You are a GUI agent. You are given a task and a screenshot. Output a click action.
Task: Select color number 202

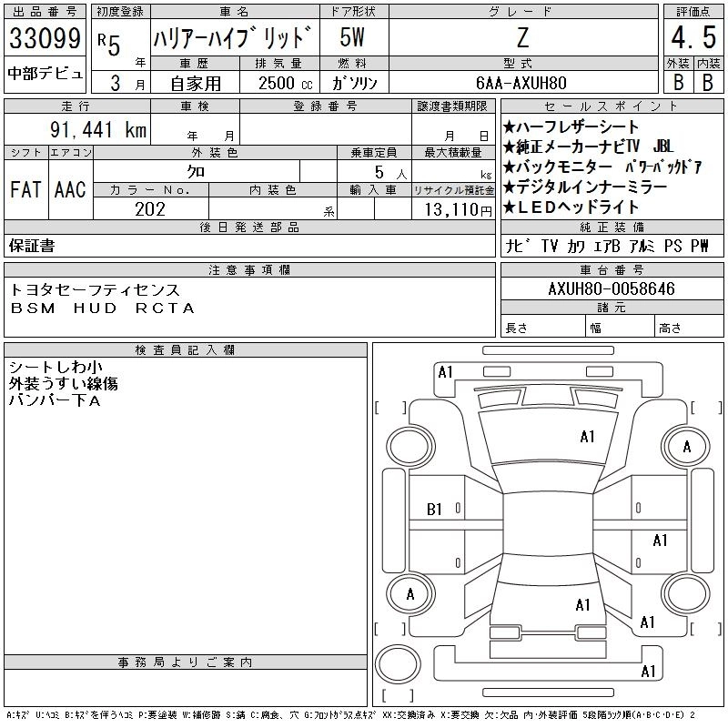click(x=150, y=209)
